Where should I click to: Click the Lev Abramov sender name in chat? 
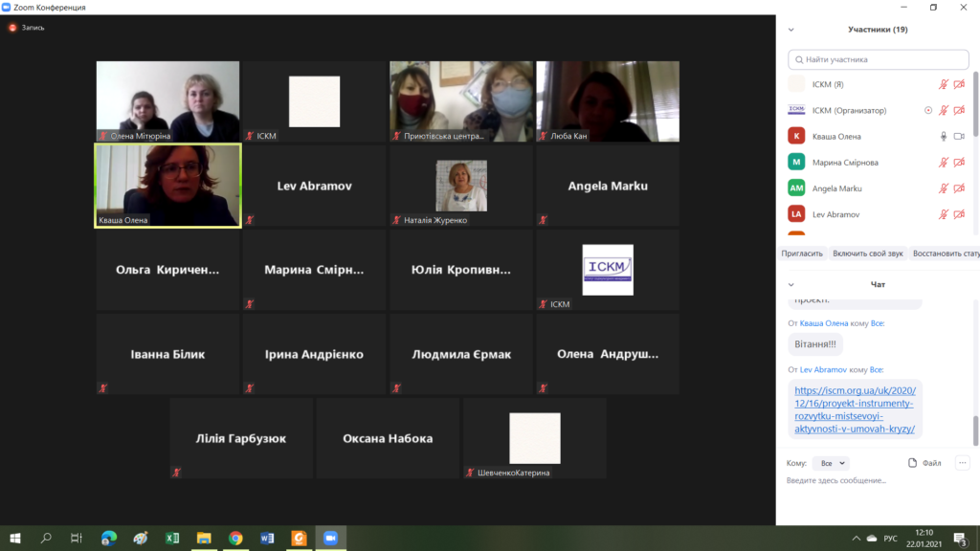823,370
